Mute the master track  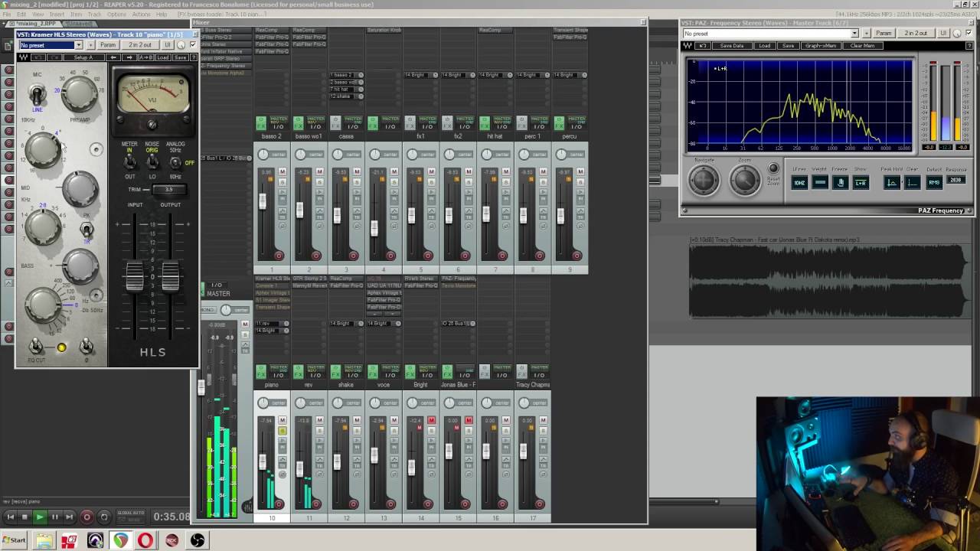(245, 324)
